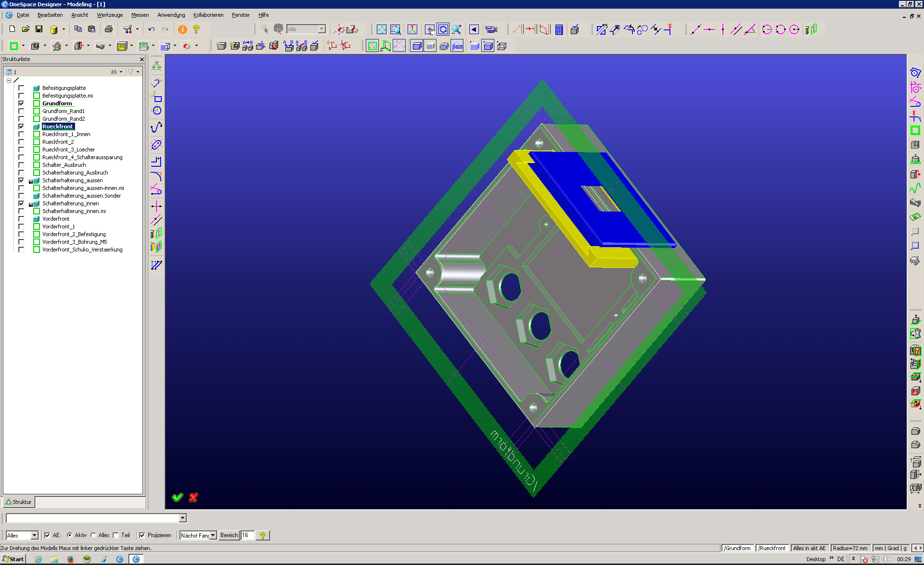Uncheck the Grundform visibility checkbox
Screen dimensions: 924x565
coord(21,103)
